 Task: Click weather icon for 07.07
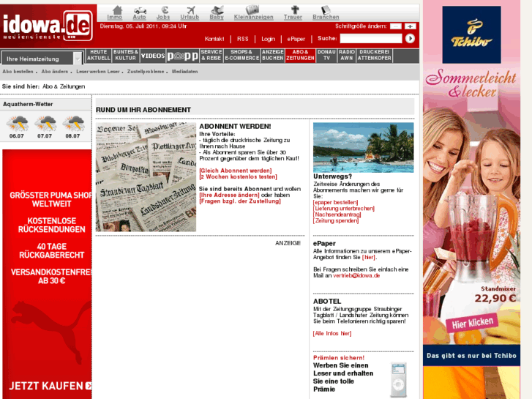click(45, 124)
